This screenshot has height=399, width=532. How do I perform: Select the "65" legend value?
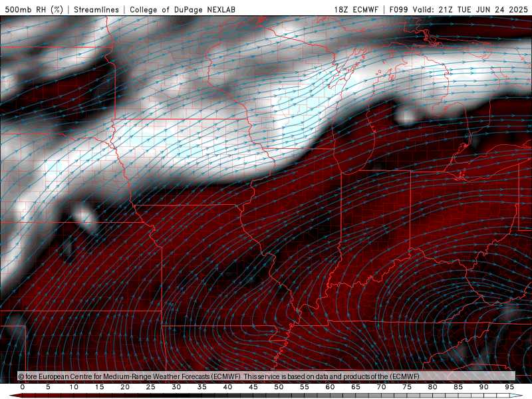pyautogui.click(x=356, y=387)
